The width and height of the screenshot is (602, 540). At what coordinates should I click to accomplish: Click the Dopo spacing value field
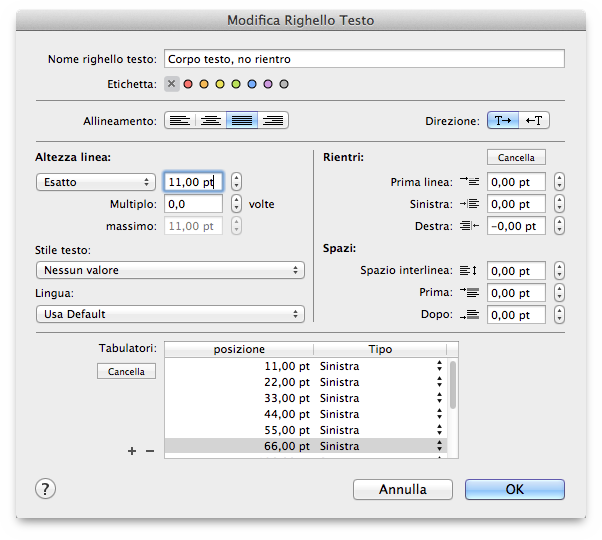pos(516,315)
